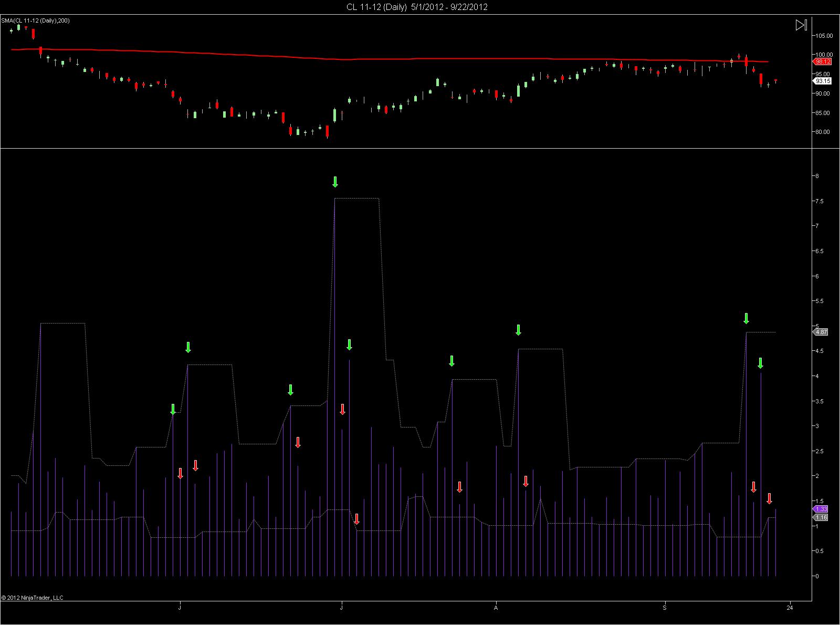Click the purple 1.33 value marker

[x=821, y=509]
